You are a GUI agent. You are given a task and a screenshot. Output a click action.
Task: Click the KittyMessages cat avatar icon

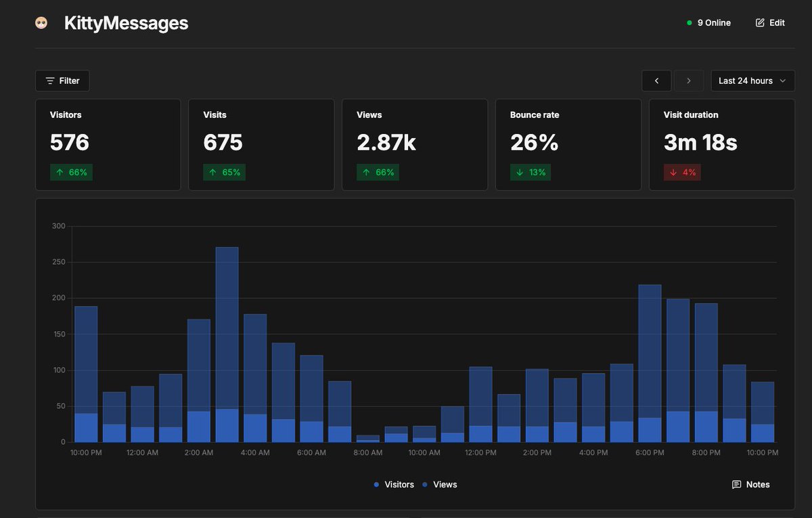pos(41,23)
